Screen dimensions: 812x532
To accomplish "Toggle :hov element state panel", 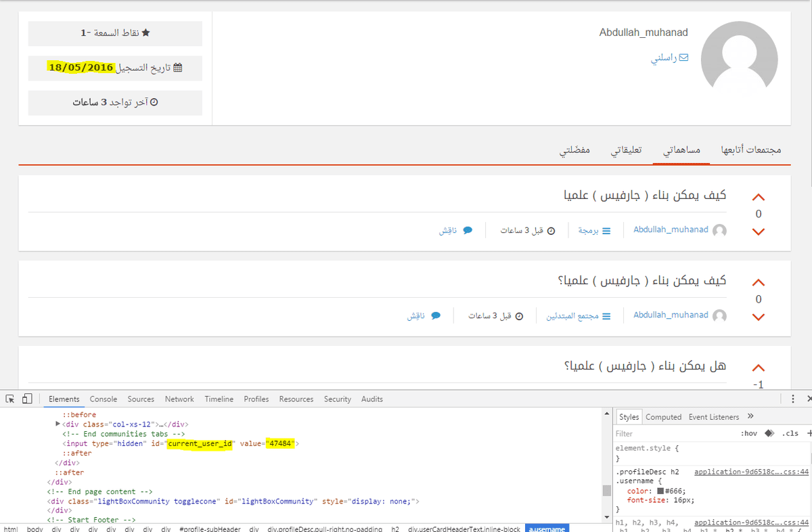I will (749, 433).
